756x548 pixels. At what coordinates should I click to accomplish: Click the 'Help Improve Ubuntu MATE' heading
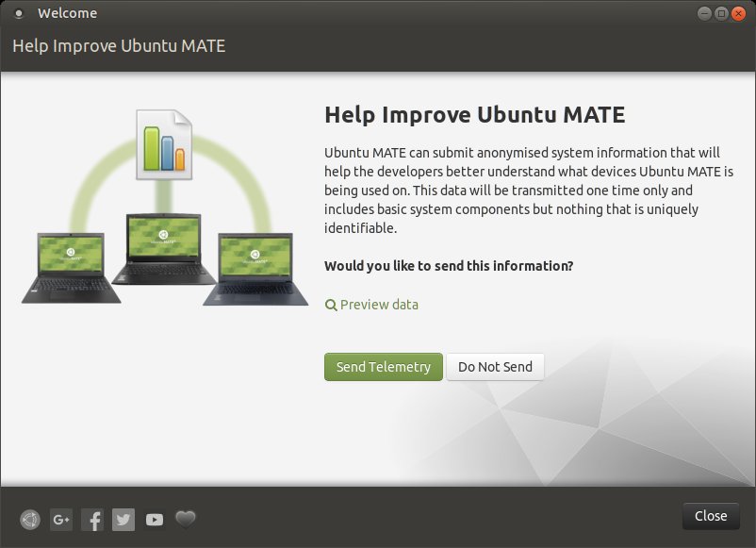(475, 115)
